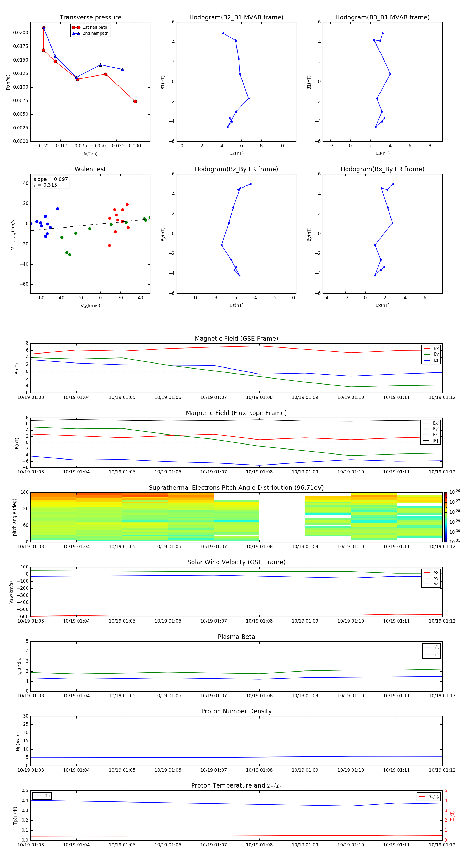Click the 'V_A(km/s)' x-axis label
473x868 pixels.
[x=90, y=306]
